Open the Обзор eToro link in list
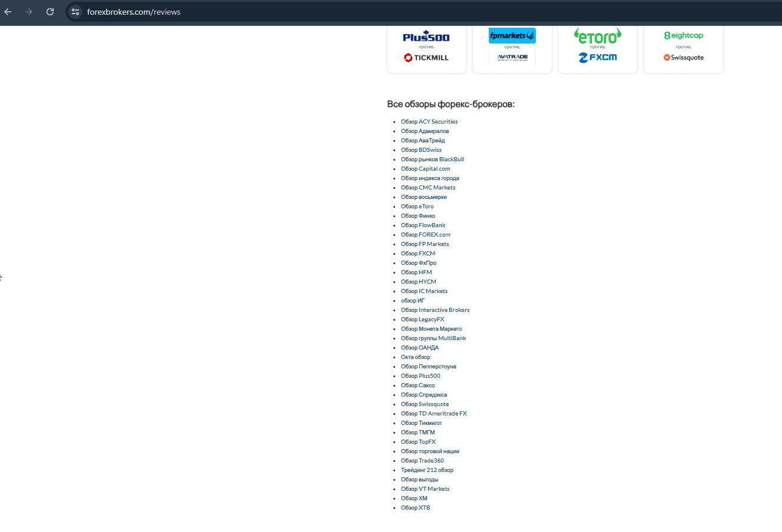 pos(417,207)
